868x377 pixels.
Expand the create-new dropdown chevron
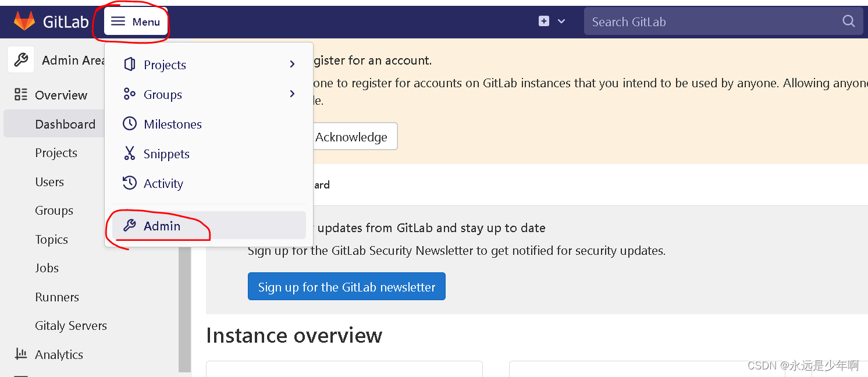coord(561,22)
